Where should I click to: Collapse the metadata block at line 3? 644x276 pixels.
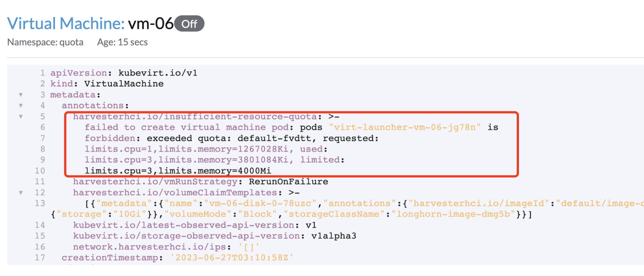(21, 95)
